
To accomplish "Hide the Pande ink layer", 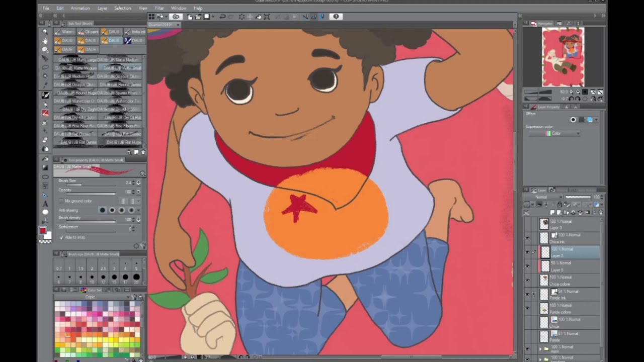I will click(x=527, y=294).
